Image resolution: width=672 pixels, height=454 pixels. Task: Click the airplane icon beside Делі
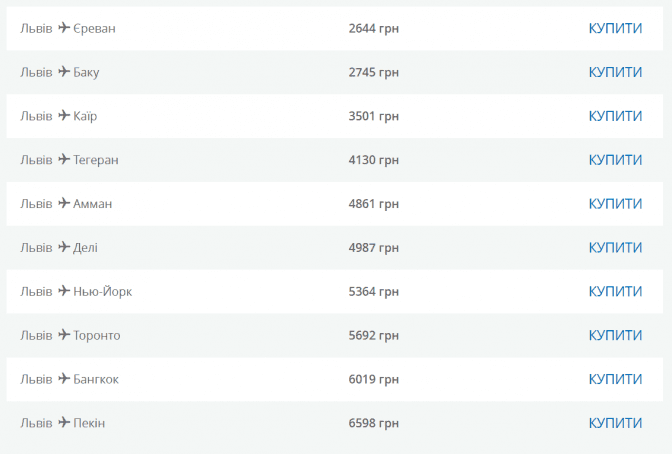(64, 247)
